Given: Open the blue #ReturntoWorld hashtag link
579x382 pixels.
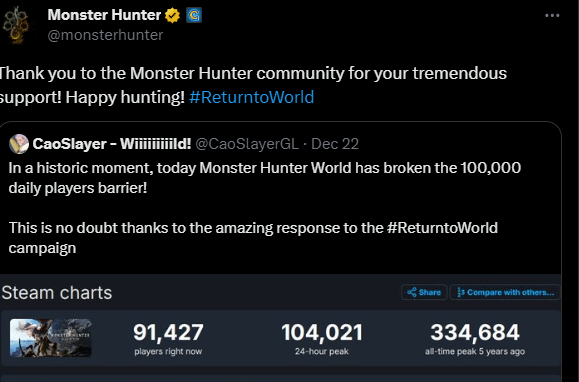Looking at the screenshot, I should pos(251,97).
